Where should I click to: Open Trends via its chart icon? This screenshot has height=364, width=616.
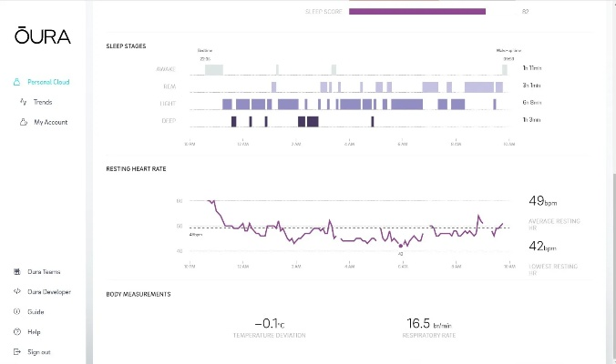pyautogui.click(x=22, y=102)
